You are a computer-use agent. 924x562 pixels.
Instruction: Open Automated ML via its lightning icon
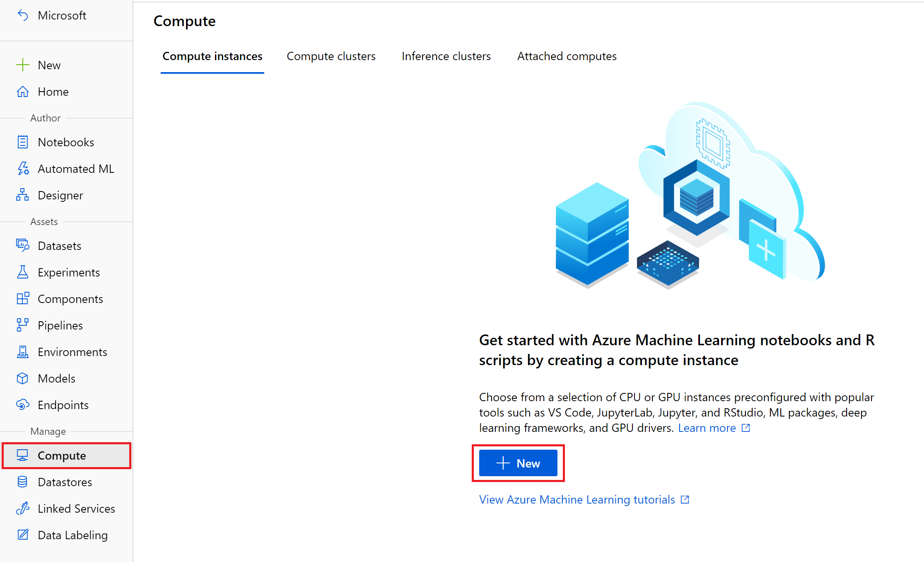(x=23, y=169)
